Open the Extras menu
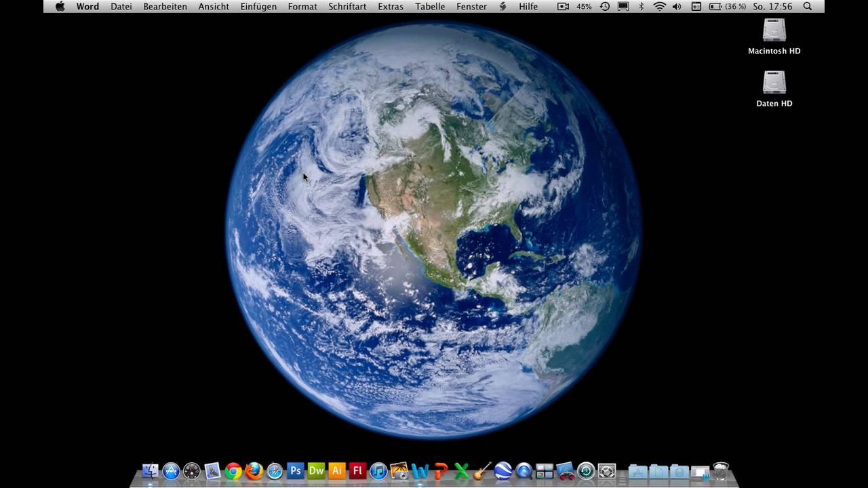The height and width of the screenshot is (488, 868). point(391,6)
